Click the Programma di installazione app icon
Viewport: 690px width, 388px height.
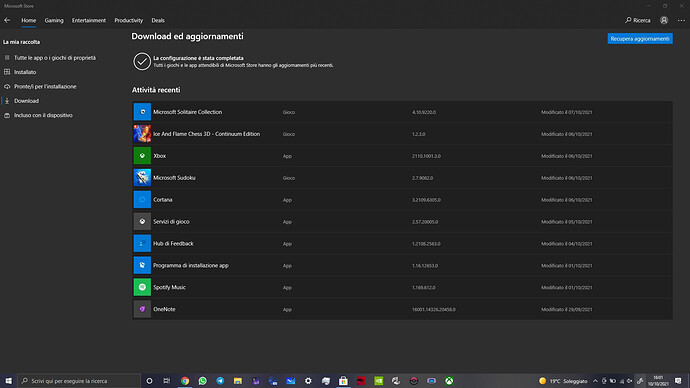click(x=142, y=265)
